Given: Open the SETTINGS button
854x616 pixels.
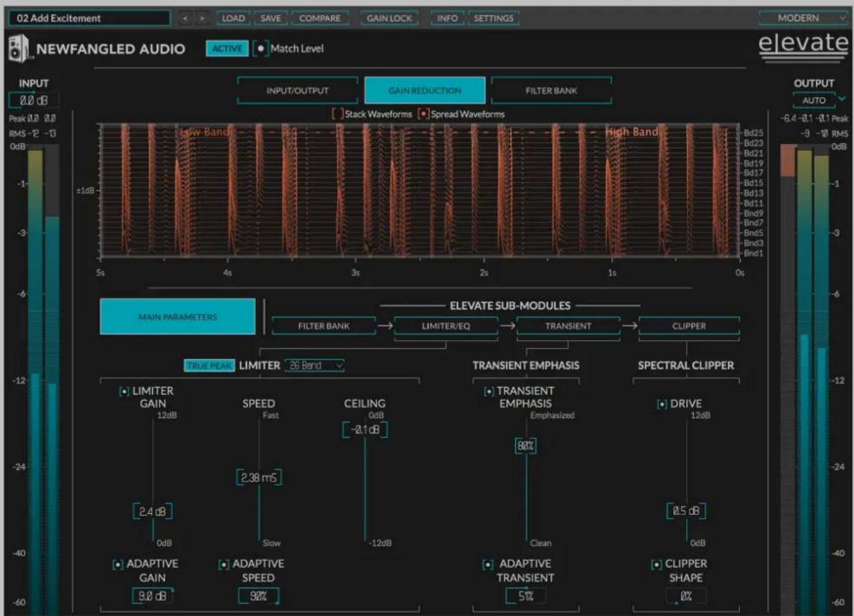Looking at the screenshot, I should click(493, 18).
